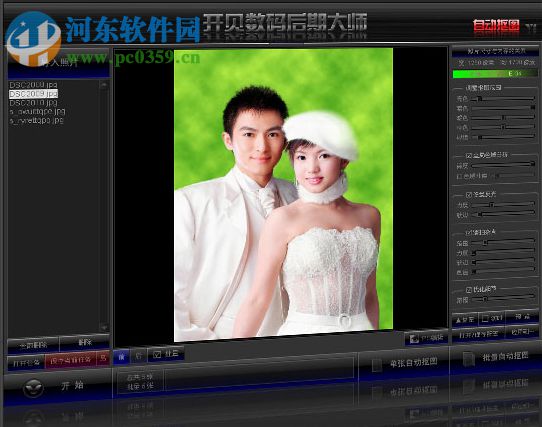Toggle checkbox heading the third slider group
The image size is (542, 427).
(469, 195)
